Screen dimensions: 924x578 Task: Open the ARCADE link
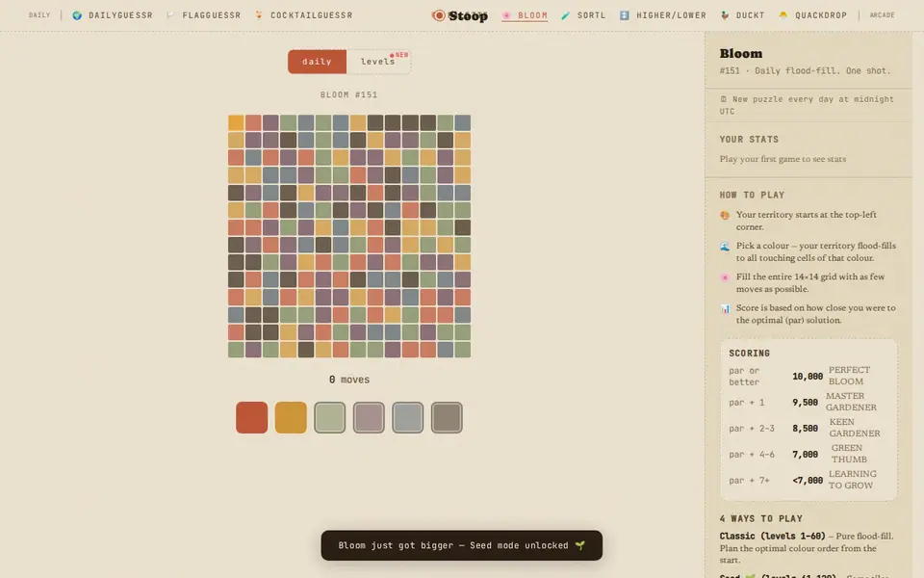coord(883,15)
